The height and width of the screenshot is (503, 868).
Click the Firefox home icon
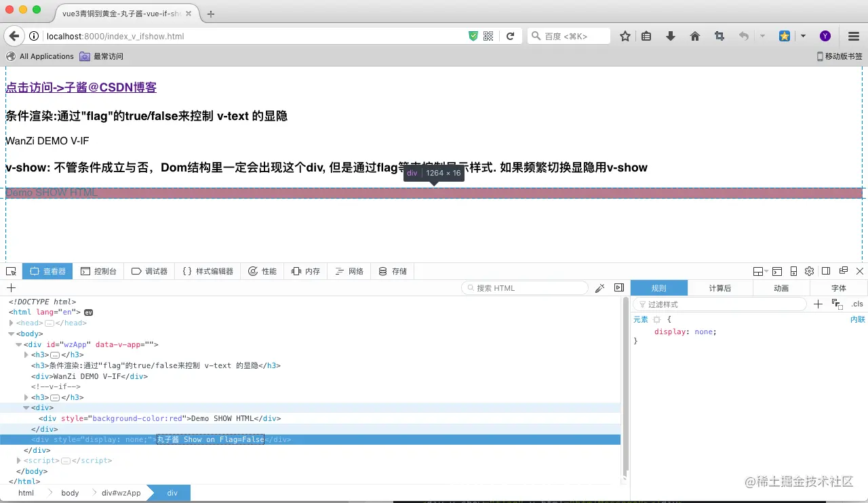click(x=695, y=35)
